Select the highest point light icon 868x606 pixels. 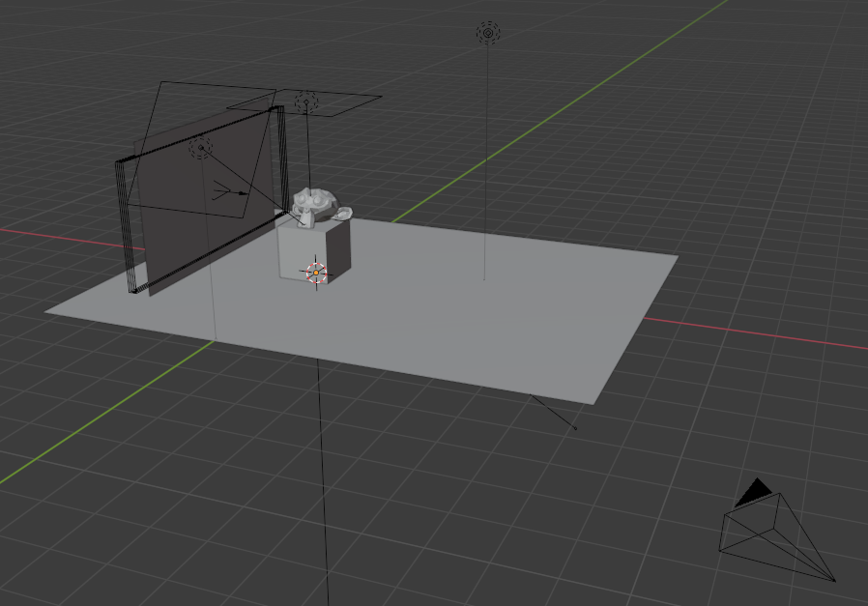(488, 33)
